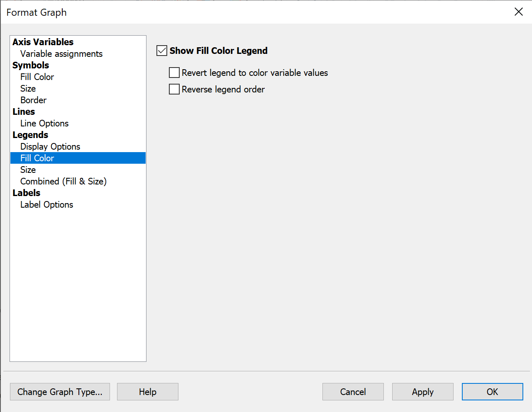Disable Show Fill Color Legend
The height and width of the screenshot is (412, 532).
click(x=161, y=51)
